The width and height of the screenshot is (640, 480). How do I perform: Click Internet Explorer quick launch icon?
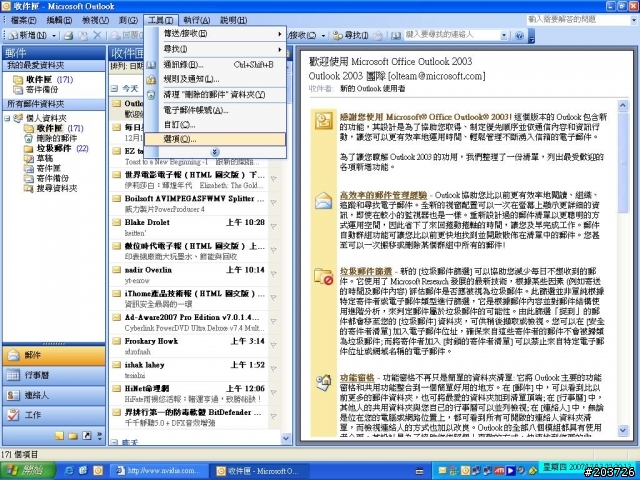click(69, 471)
